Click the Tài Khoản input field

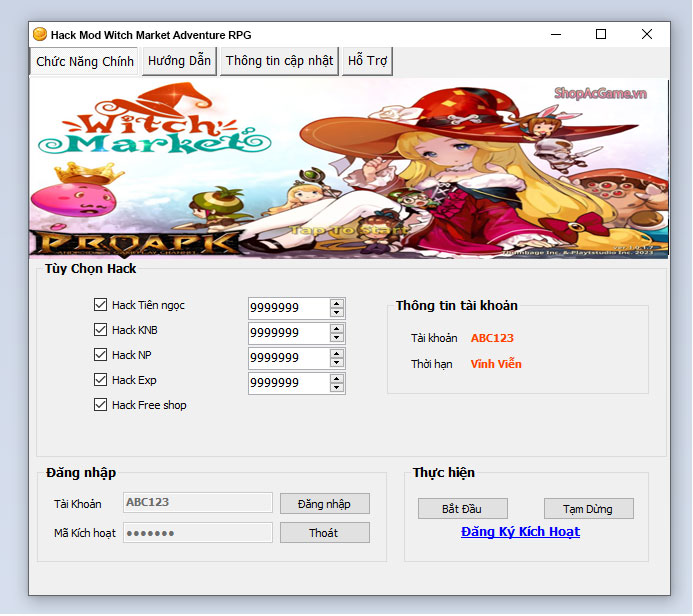pos(198,502)
